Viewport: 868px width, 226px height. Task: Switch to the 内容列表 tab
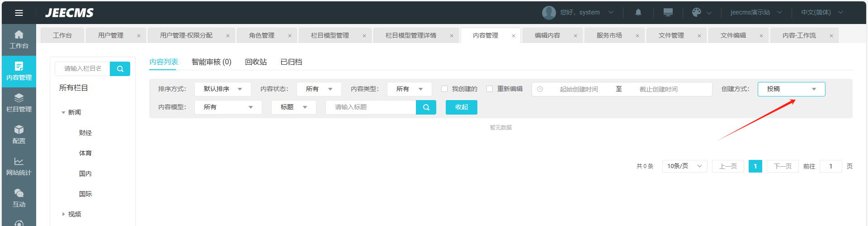(x=164, y=62)
